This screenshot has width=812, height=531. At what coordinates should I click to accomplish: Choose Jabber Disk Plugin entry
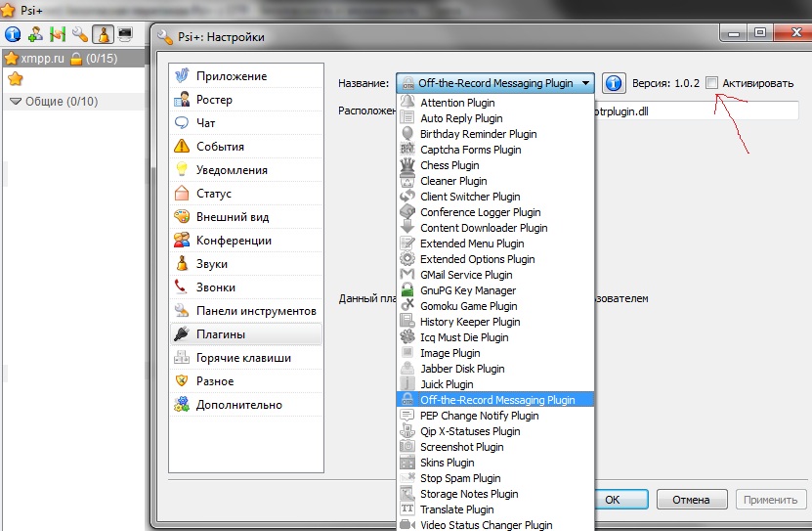click(495, 369)
